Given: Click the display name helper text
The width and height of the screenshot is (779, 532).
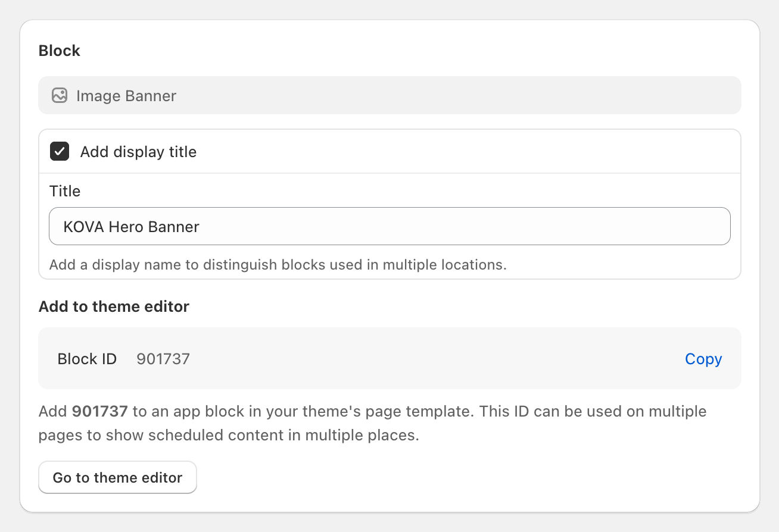Looking at the screenshot, I should (x=278, y=265).
